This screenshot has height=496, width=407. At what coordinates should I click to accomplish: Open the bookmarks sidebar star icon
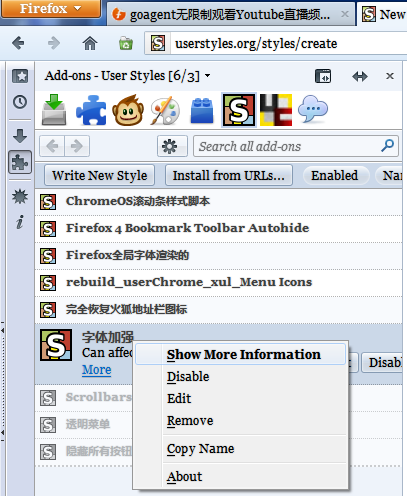[20, 76]
